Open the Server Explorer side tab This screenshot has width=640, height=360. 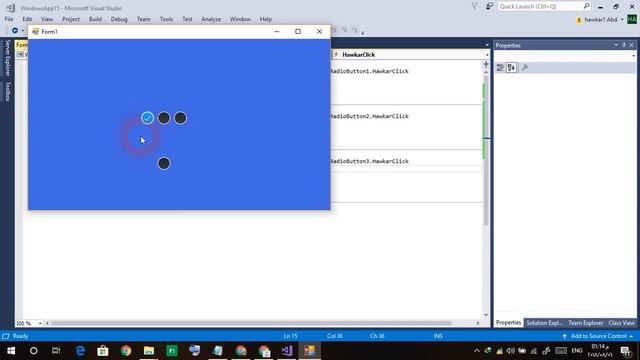[7, 58]
